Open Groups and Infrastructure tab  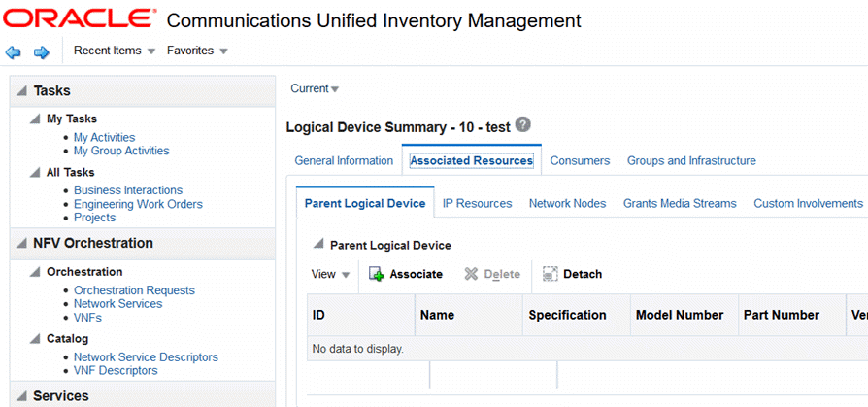coord(691,160)
